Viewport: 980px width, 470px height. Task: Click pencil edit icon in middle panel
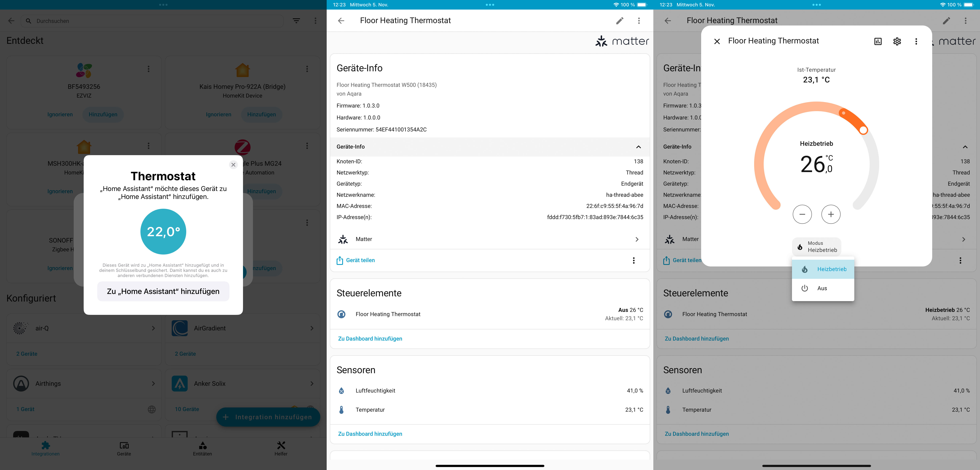tap(619, 21)
